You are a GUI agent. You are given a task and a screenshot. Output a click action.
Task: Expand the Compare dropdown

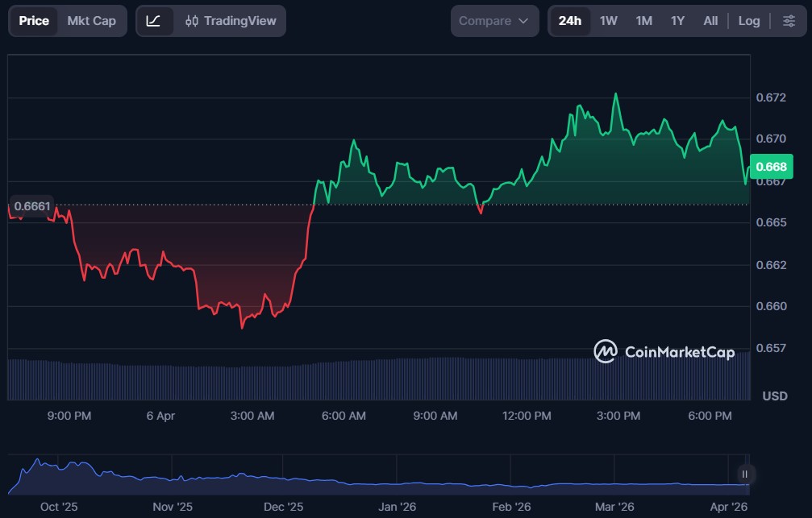pyautogui.click(x=494, y=21)
